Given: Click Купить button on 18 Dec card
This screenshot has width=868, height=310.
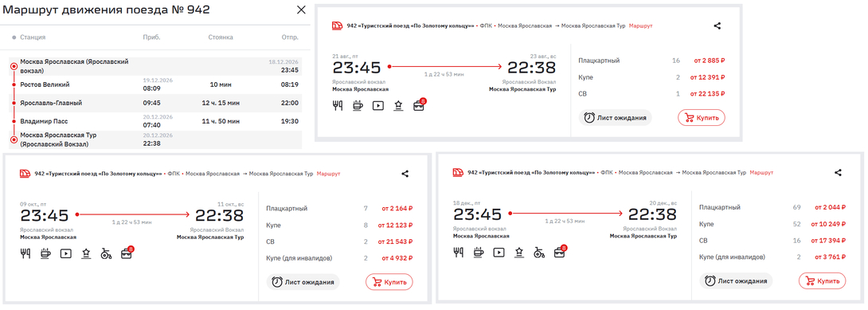Looking at the screenshot, I should click(x=822, y=281).
